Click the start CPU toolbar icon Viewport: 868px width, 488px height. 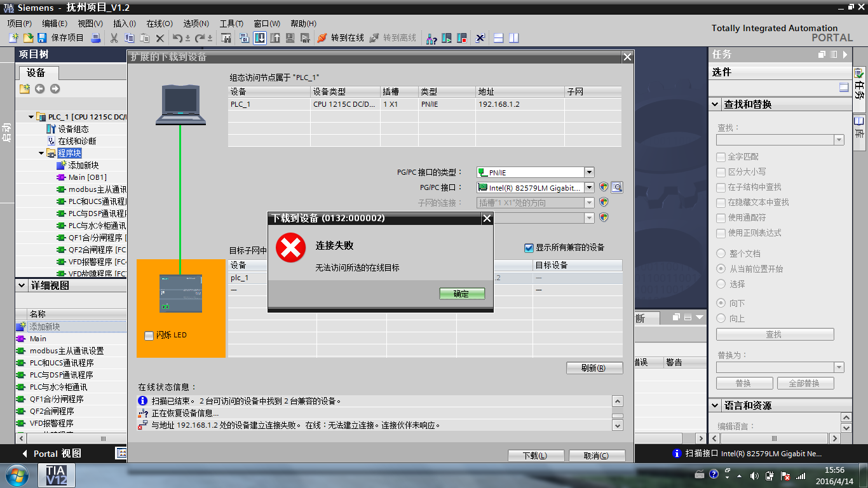tap(447, 38)
